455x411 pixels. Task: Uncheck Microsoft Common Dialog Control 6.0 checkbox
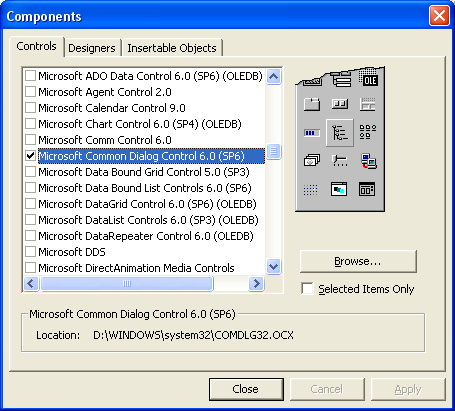pos(30,156)
